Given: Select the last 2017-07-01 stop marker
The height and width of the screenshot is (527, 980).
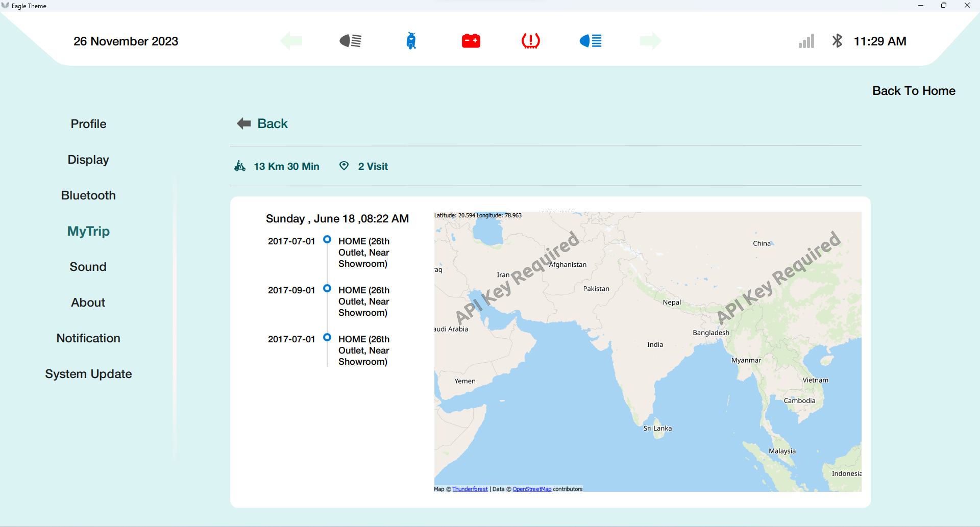Looking at the screenshot, I should pos(327,337).
